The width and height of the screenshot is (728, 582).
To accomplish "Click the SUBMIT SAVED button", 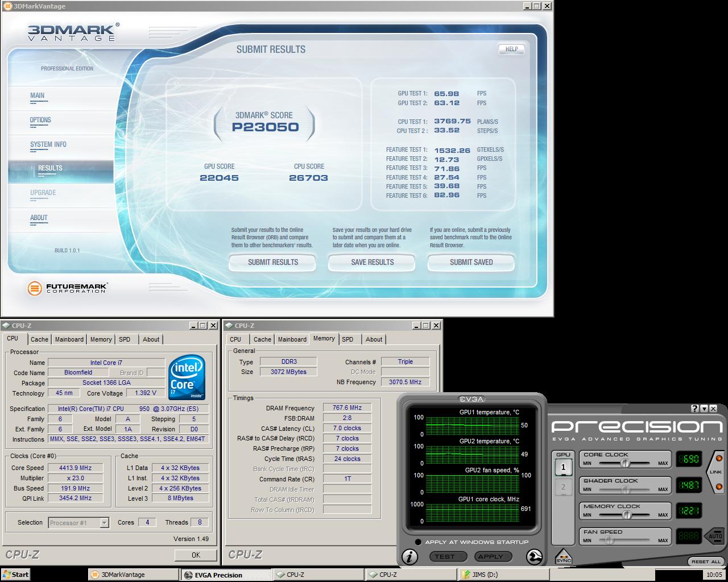I will (x=471, y=262).
